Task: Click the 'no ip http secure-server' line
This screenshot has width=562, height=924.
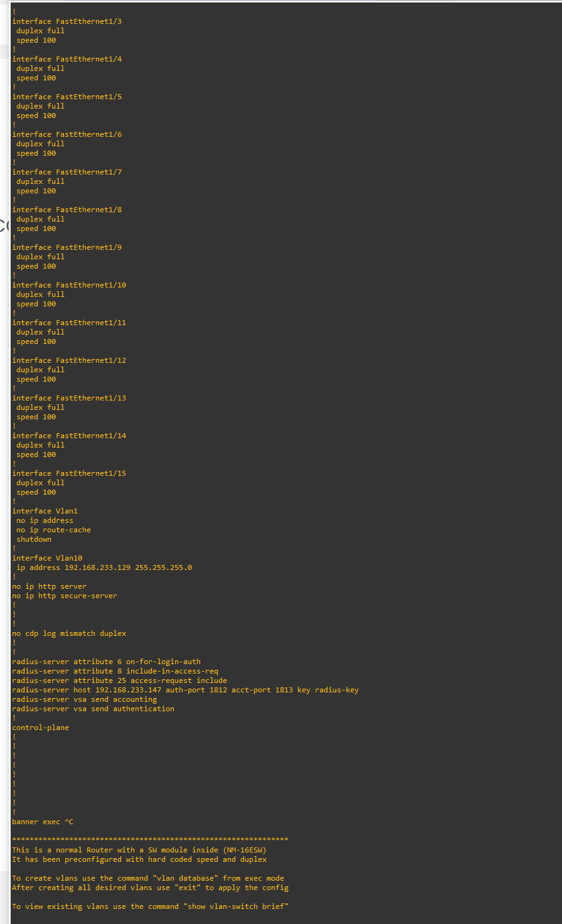Action: tap(65, 596)
